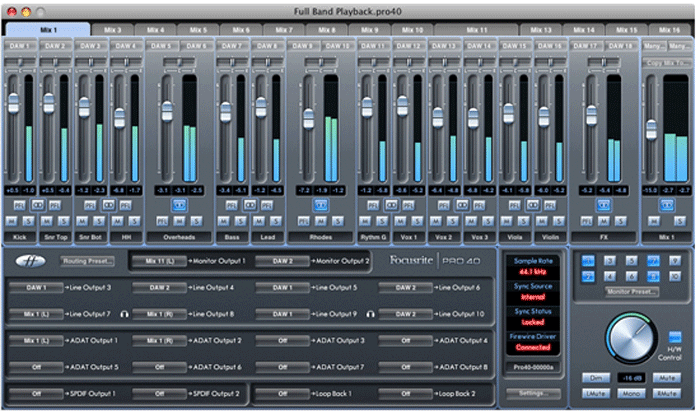Open the Routing Preset dropdown
Image resolution: width=700 pixels, height=414 pixels.
click(x=89, y=261)
